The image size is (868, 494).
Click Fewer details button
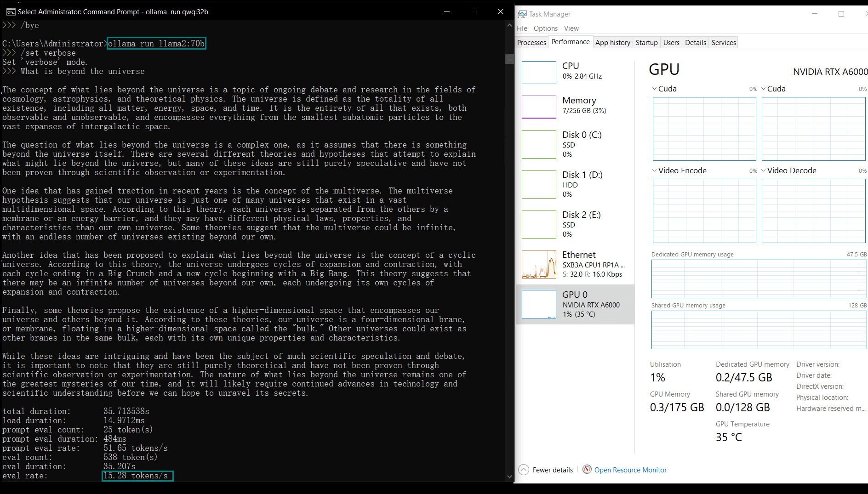[546, 470]
